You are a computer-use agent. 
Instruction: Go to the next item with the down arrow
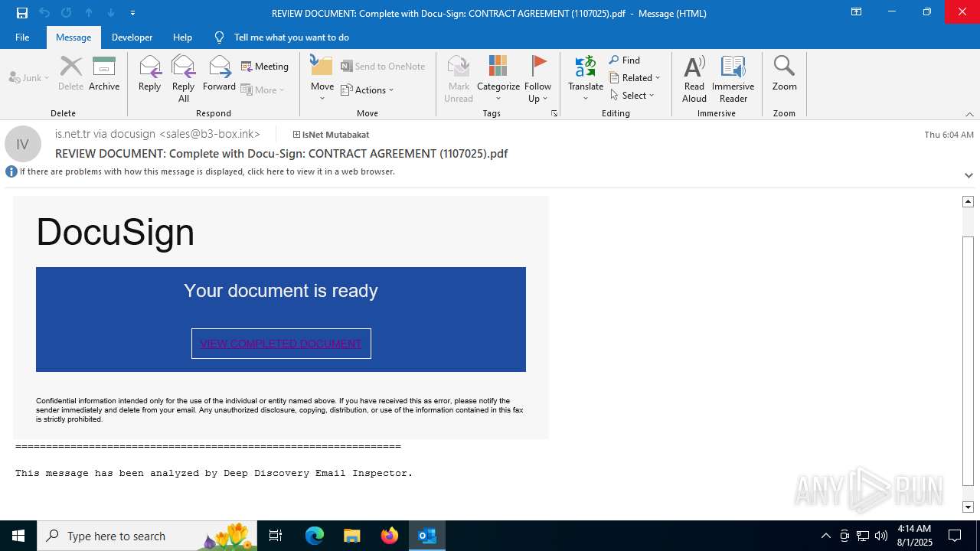point(111,13)
